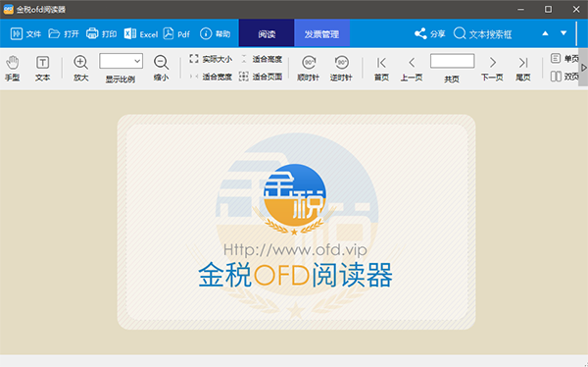Rotate page 顺时针 (clockwise) 90°
This screenshot has height=367, width=588.
pos(309,69)
